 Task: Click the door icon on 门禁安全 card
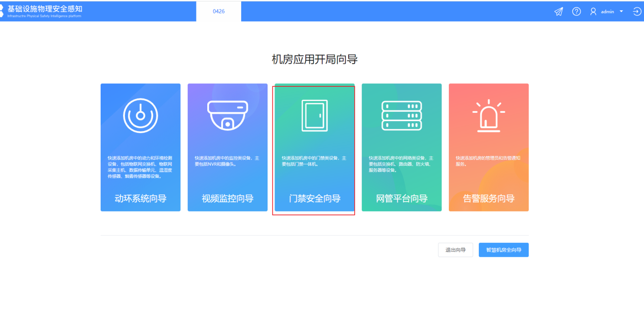(314, 116)
